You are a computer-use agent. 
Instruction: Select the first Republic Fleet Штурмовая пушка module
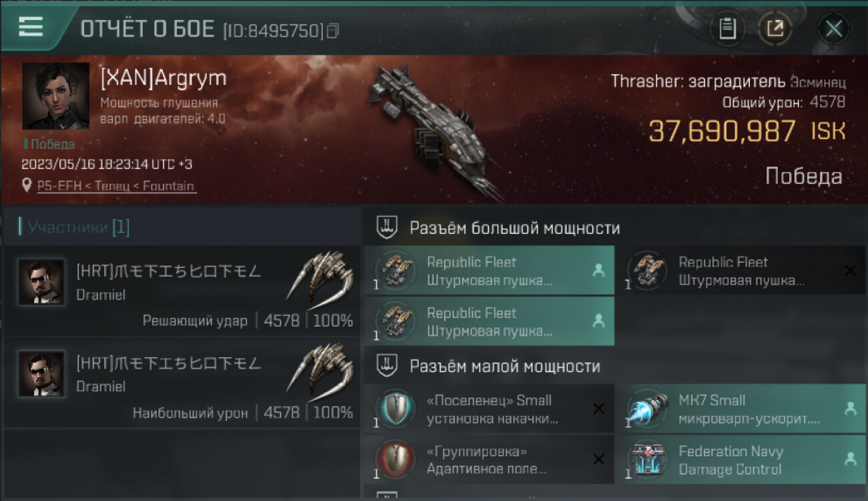[489, 271]
